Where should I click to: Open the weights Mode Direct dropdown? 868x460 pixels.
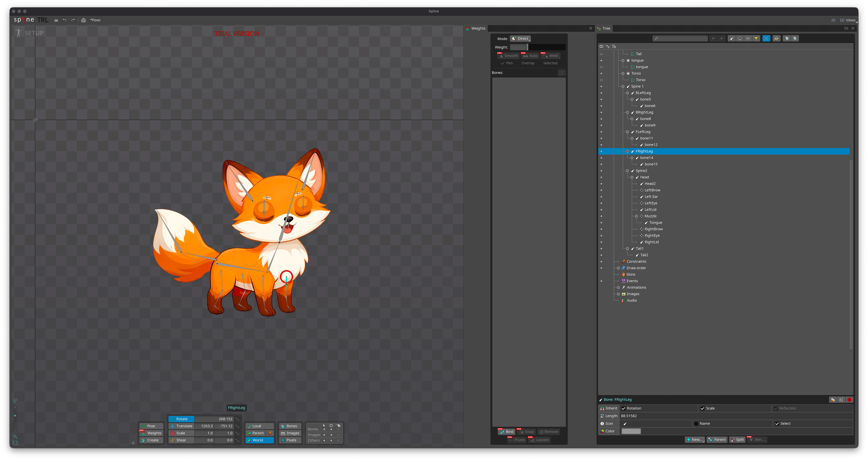520,39
